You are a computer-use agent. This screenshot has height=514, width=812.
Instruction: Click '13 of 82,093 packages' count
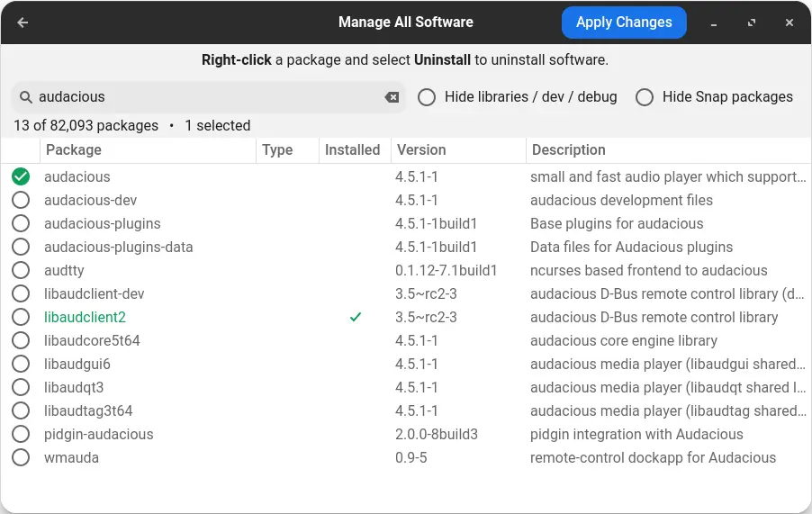click(x=86, y=126)
